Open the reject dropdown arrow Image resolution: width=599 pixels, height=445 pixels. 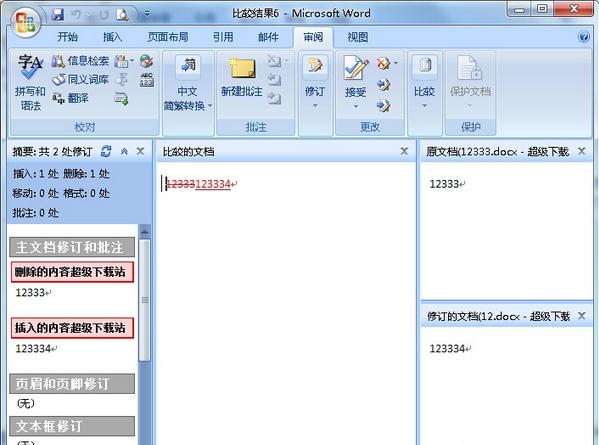(396, 63)
